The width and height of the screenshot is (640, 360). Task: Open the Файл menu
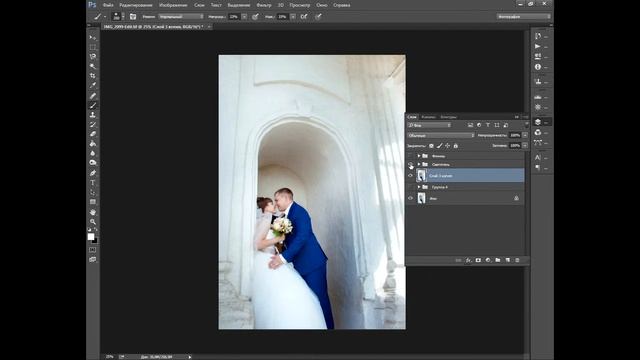[108, 5]
